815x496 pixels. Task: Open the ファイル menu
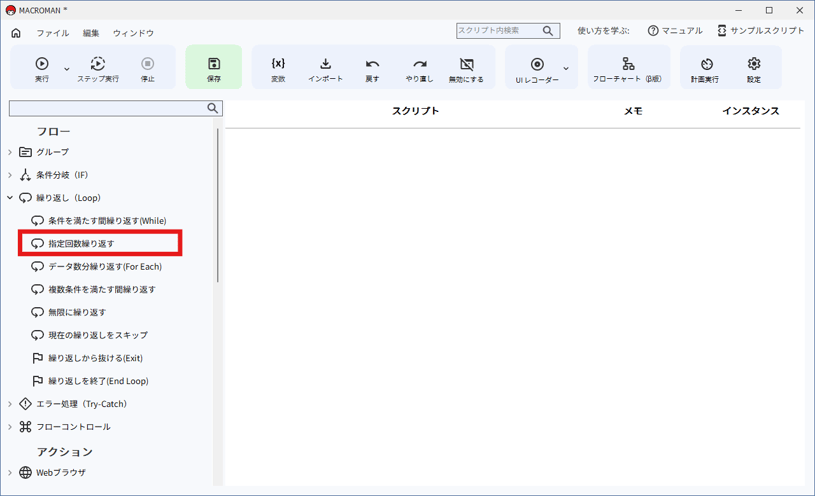coord(53,33)
